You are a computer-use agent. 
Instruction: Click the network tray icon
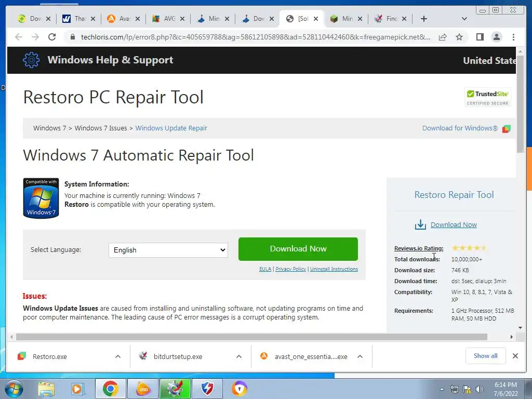[454, 389]
